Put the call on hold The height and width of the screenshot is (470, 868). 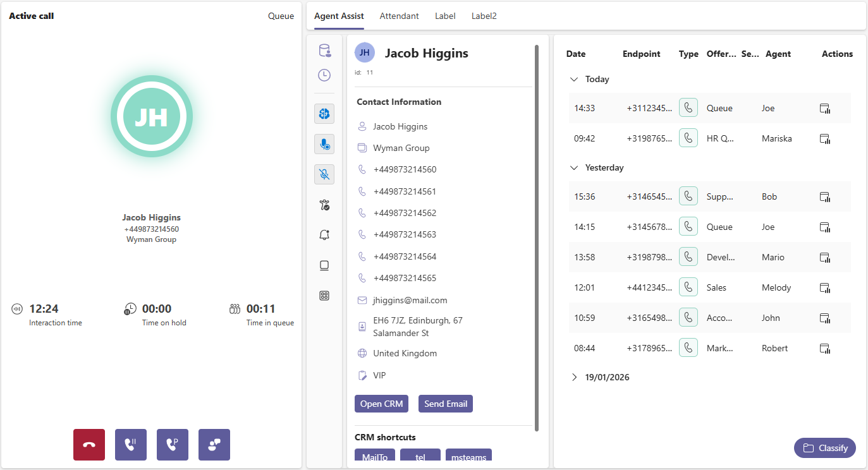(x=131, y=445)
